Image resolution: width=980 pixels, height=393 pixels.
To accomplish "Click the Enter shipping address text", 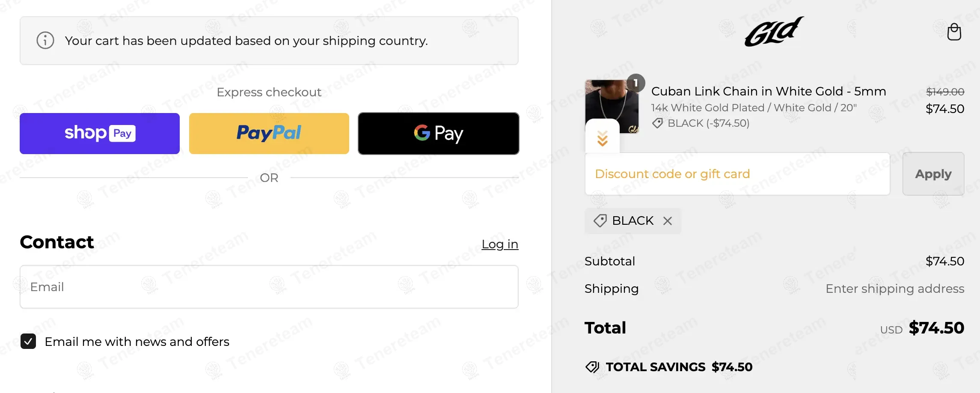I will tap(895, 289).
